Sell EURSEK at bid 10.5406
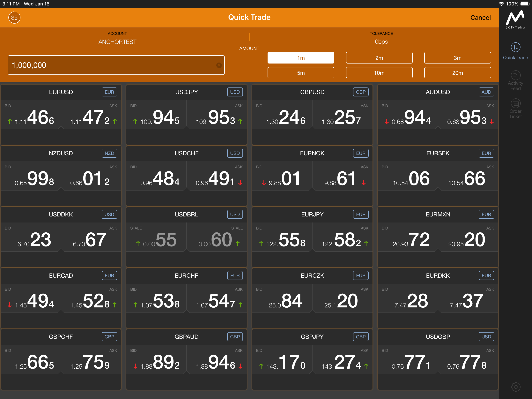The width and height of the screenshot is (532, 399). [x=408, y=176]
